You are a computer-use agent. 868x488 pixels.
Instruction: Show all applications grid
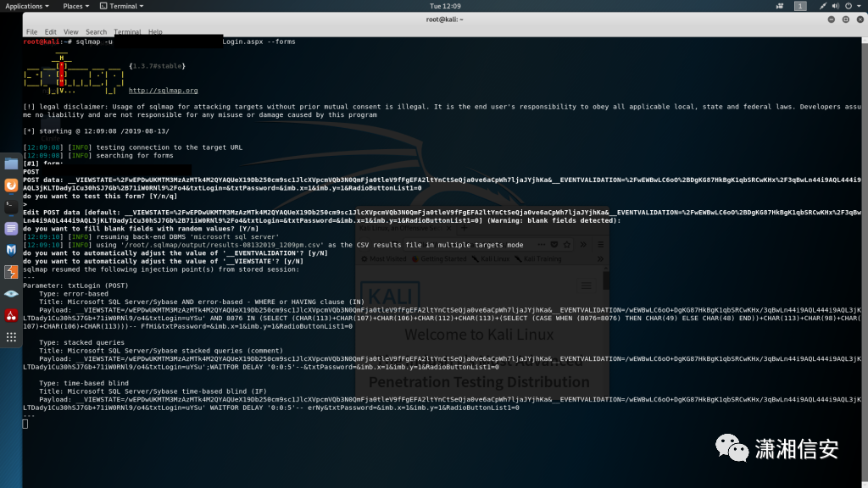pyautogui.click(x=11, y=337)
